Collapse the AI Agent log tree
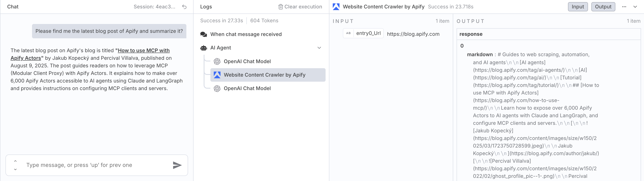 click(319, 48)
